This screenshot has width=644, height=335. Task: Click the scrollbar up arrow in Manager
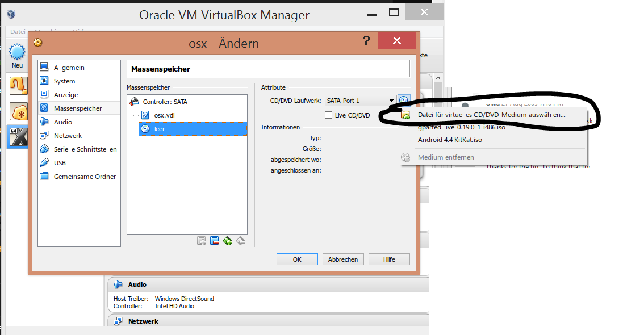[x=438, y=78]
